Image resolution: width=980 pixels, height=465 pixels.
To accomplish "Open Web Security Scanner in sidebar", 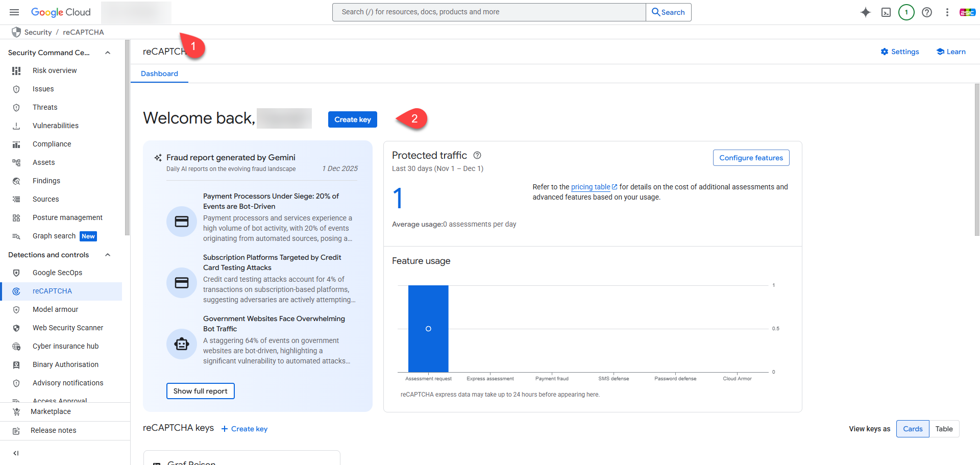I will point(68,328).
